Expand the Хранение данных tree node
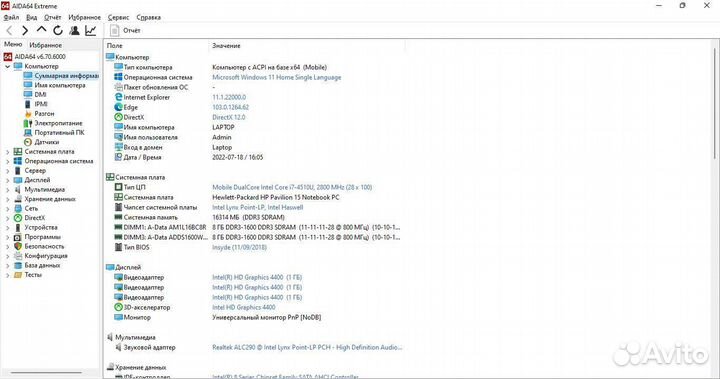 7,199
